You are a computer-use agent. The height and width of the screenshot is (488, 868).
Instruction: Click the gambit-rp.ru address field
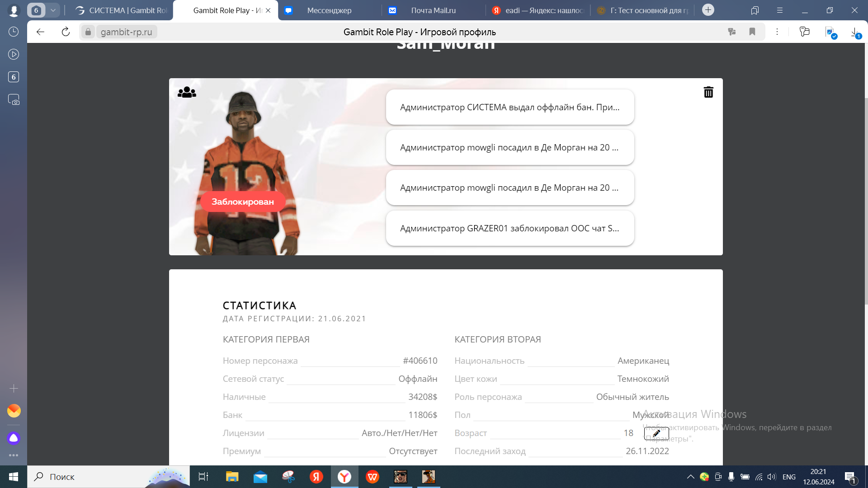point(126,32)
